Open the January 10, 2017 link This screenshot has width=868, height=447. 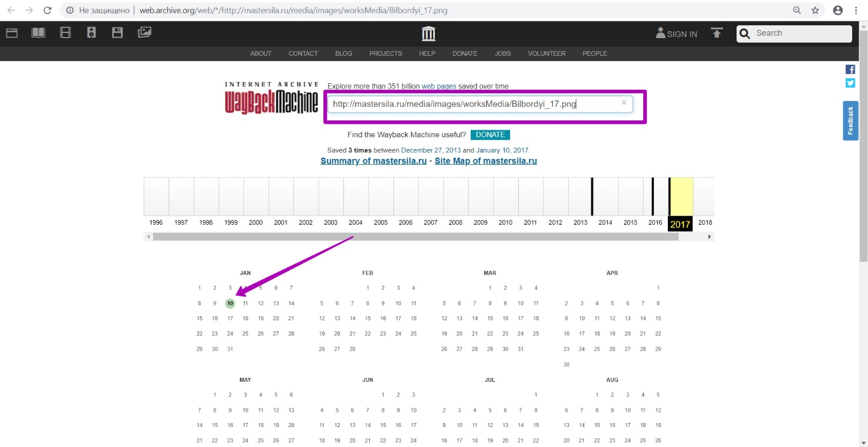tap(502, 150)
